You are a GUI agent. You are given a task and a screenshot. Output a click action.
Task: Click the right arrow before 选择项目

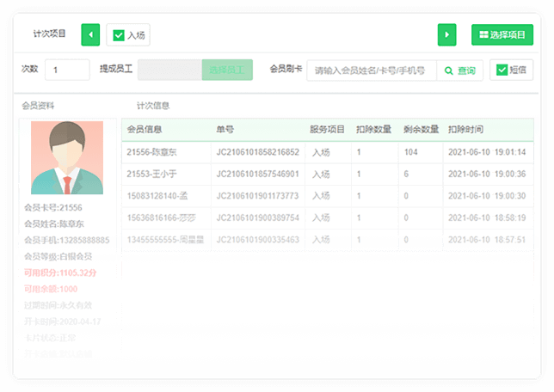tap(446, 34)
